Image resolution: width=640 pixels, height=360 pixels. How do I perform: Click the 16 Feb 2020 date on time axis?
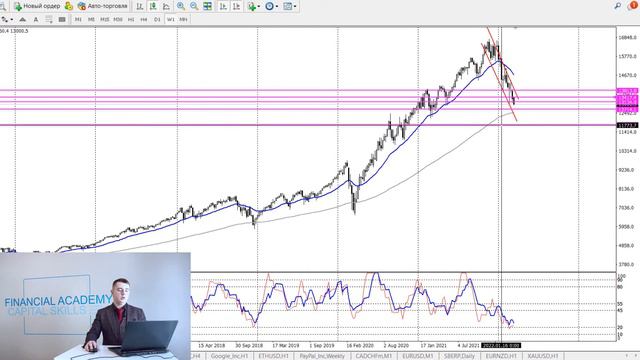(x=360, y=345)
